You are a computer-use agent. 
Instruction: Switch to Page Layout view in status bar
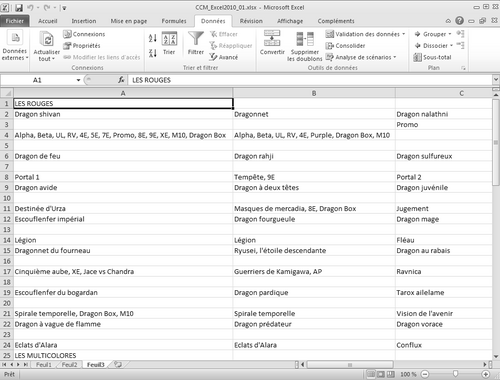tap(381, 374)
